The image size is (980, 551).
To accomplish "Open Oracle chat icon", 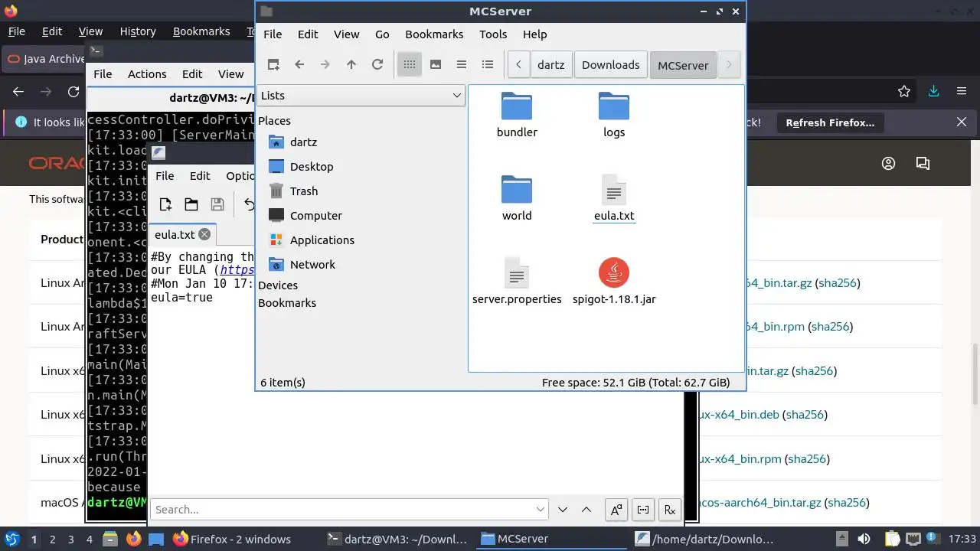I will coord(923,163).
